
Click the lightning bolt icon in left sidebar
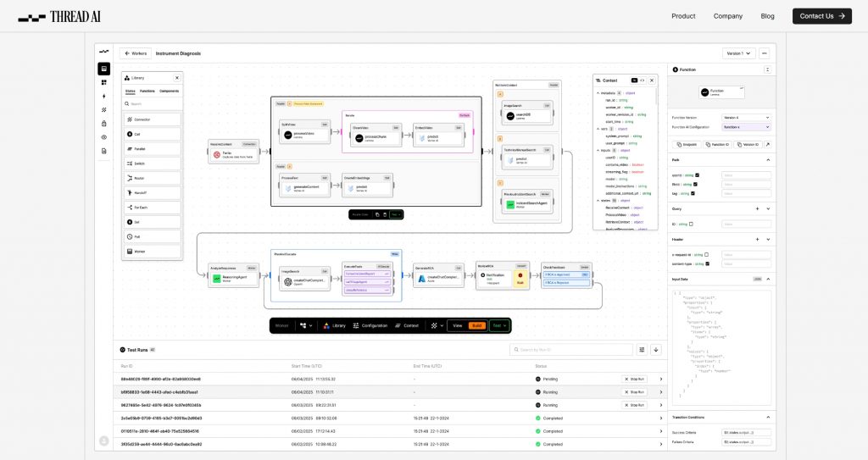point(103,96)
